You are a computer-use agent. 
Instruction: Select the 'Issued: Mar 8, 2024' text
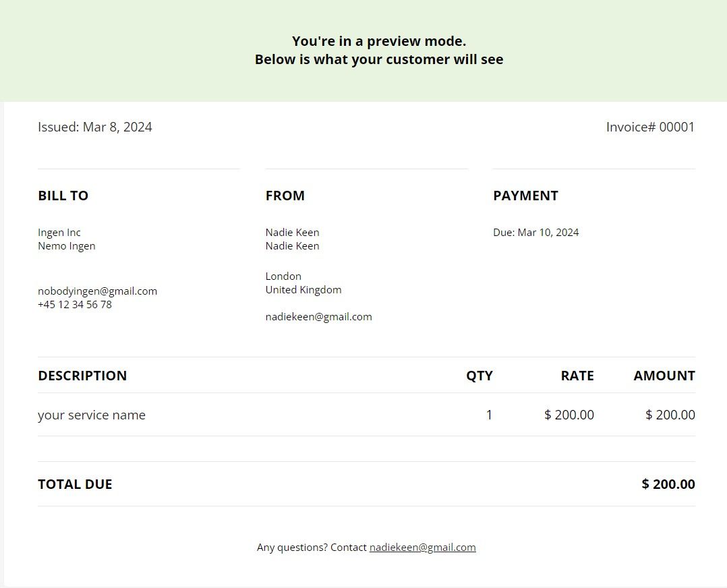click(x=95, y=127)
